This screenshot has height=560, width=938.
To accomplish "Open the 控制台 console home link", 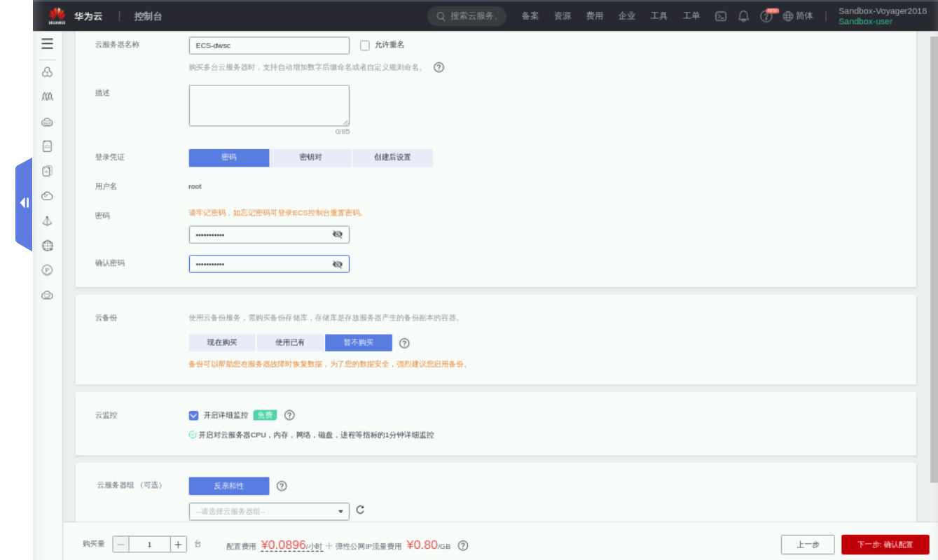I will pyautogui.click(x=148, y=16).
